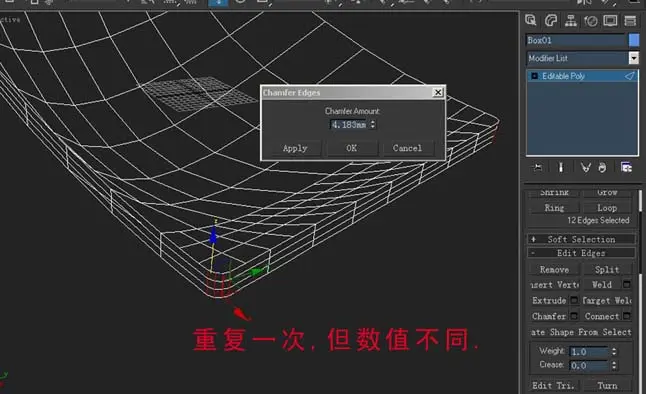Screen dimensions: 646x394
Task: Click the Weld button
Action: pos(602,285)
